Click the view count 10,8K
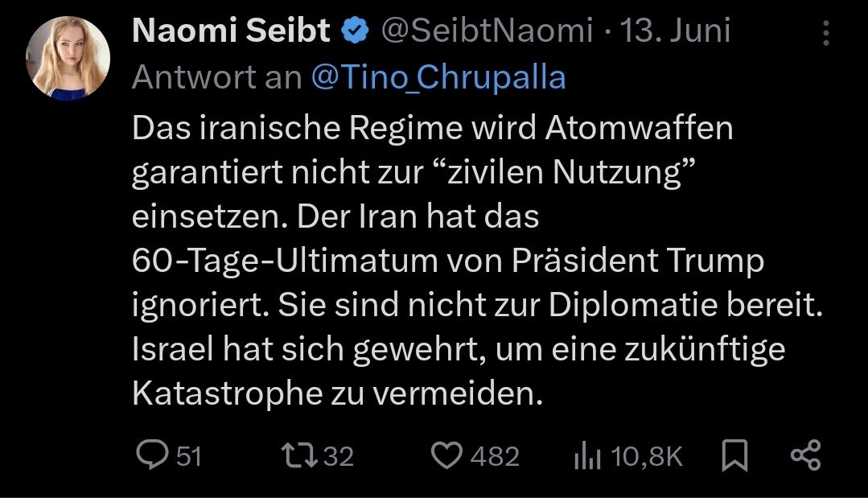868x498 pixels. [647, 457]
